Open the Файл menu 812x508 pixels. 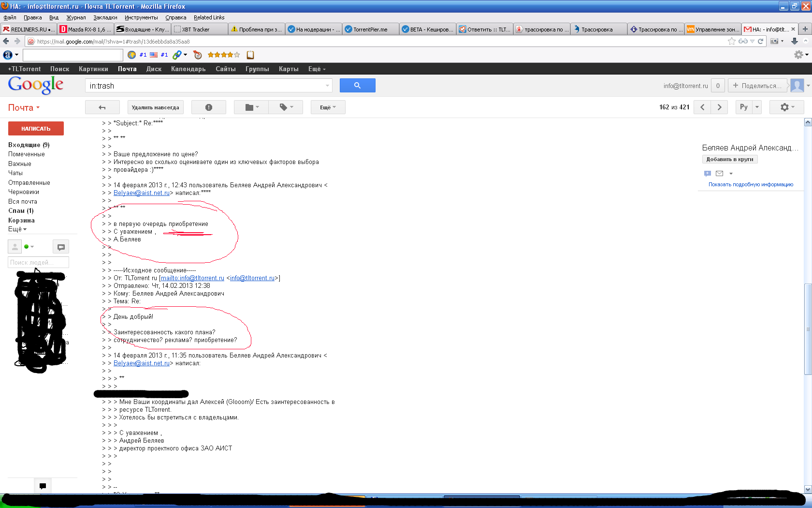[10, 17]
